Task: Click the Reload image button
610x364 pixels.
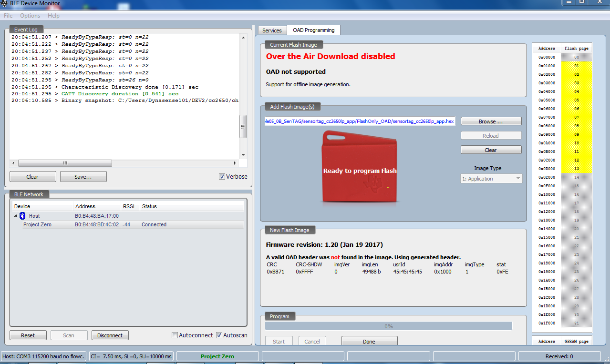Action: point(491,136)
